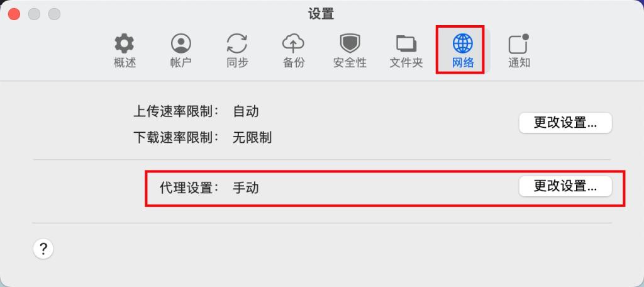Select the 备份 cloud upload icon

(x=293, y=43)
